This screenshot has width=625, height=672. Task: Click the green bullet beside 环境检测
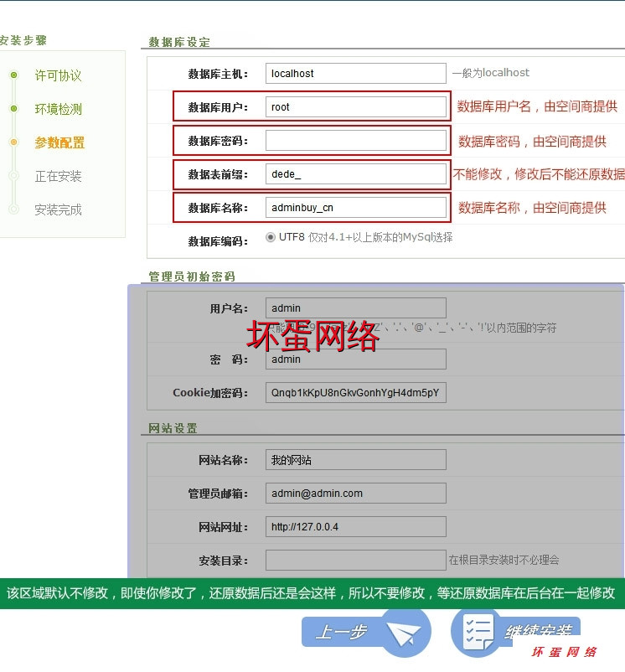click(14, 108)
